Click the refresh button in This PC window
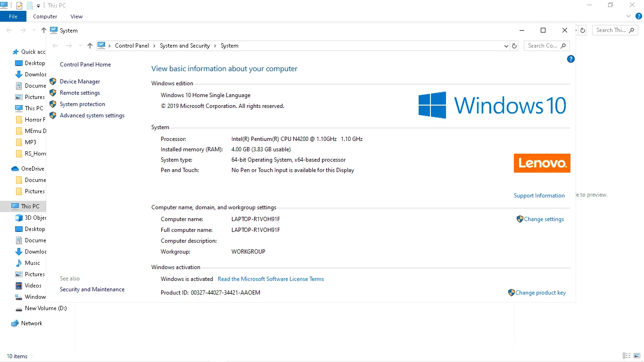The image size is (644, 362). point(583,30)
